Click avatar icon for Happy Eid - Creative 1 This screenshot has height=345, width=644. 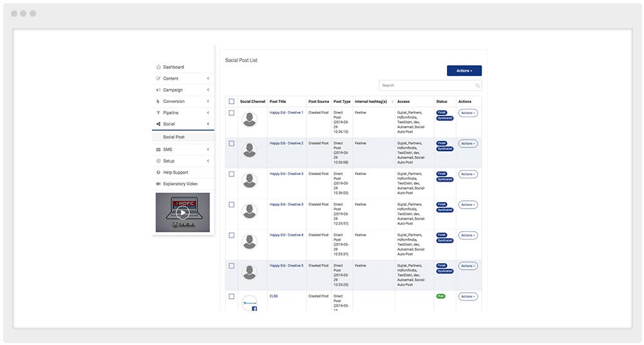click(249, 120)
